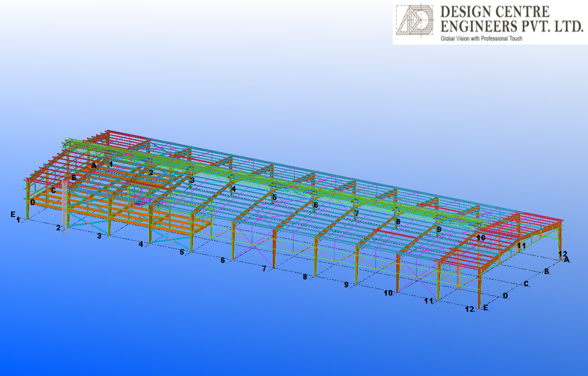Click the 'DESIGN CENTRE ENGINEERS PVT. LTD.' company name
The width and height of the screenshot is (588, 376).
coord(510,19)
